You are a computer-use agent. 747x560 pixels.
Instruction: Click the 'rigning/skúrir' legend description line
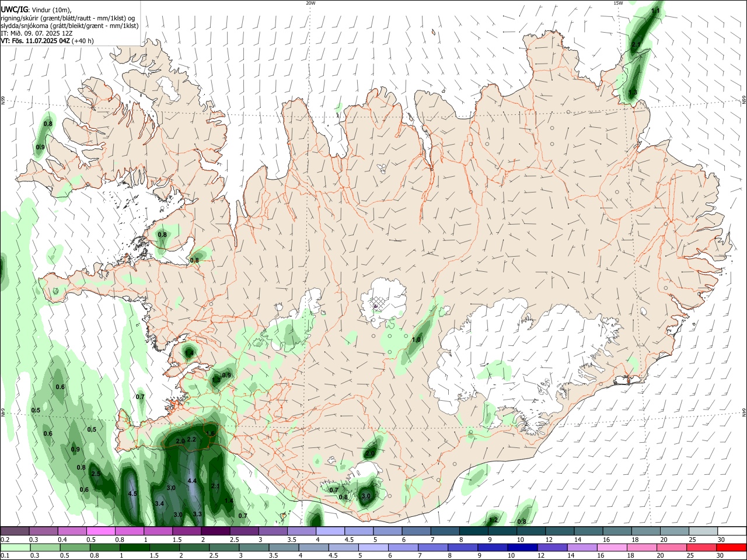(x=68, y=18)
